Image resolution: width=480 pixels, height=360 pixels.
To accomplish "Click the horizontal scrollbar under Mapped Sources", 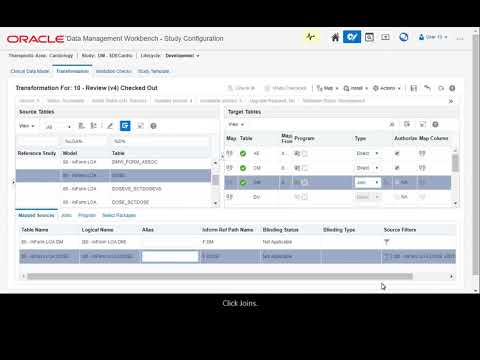I will (220, 276).
